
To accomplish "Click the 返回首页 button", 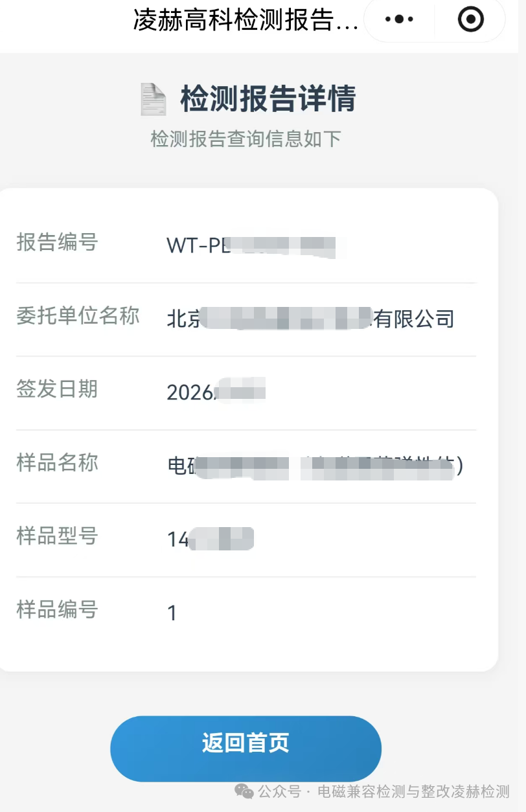I will pos(246,749).
